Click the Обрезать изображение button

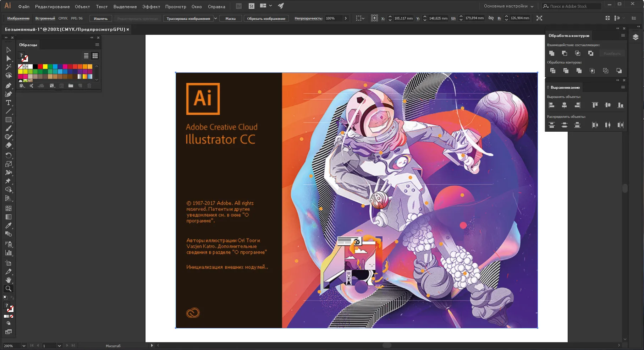click(266, 18)
